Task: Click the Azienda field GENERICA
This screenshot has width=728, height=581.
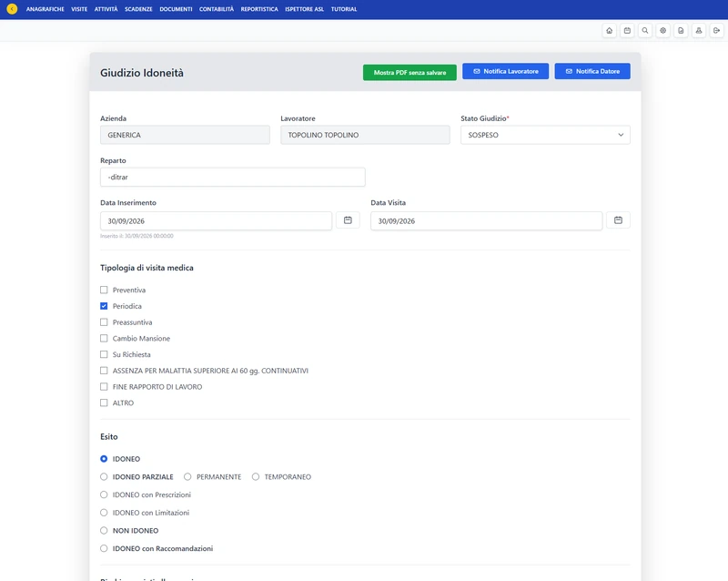Action: 185,135
